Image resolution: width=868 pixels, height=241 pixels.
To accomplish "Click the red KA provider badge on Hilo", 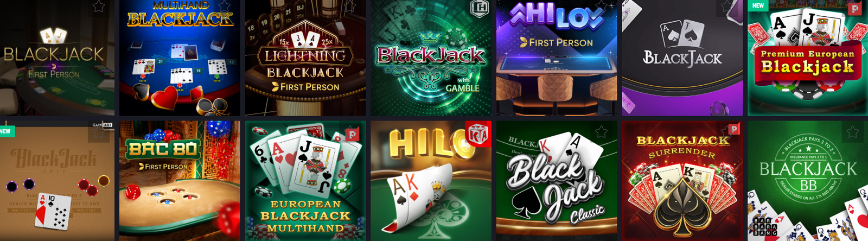I will pyautogui.click(x=478, y=134).
